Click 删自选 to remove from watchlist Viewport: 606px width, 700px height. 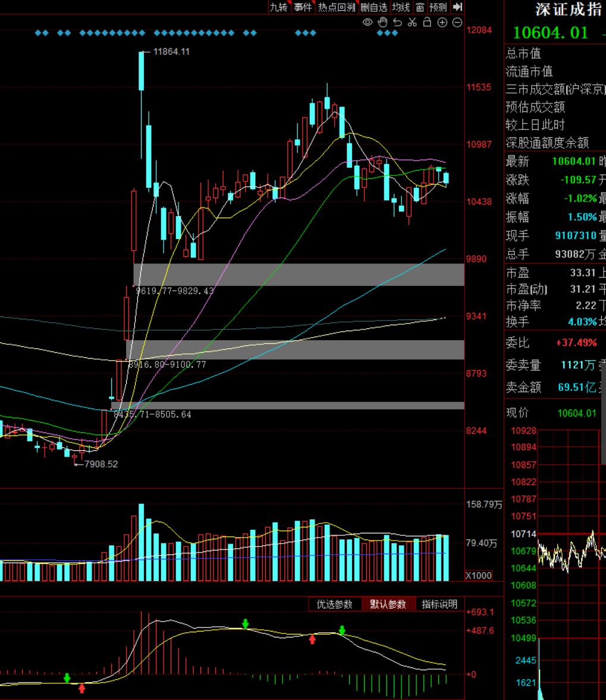point(373,7)
